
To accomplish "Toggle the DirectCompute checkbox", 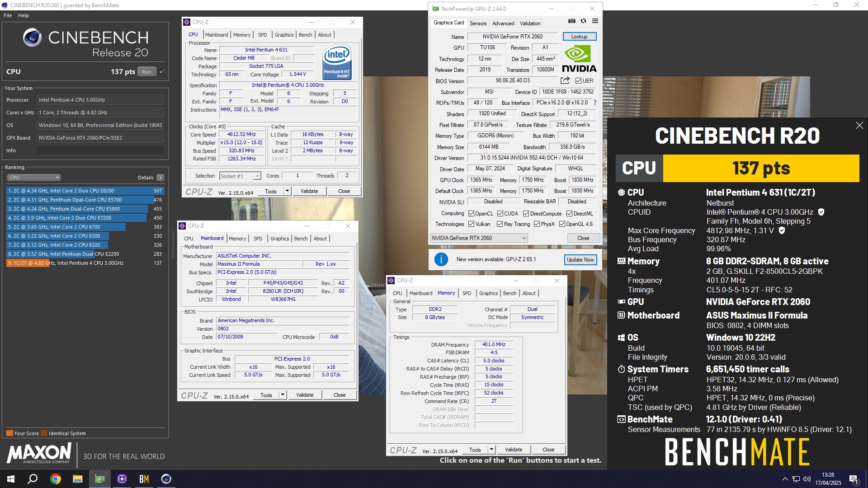I will (526, 214).
